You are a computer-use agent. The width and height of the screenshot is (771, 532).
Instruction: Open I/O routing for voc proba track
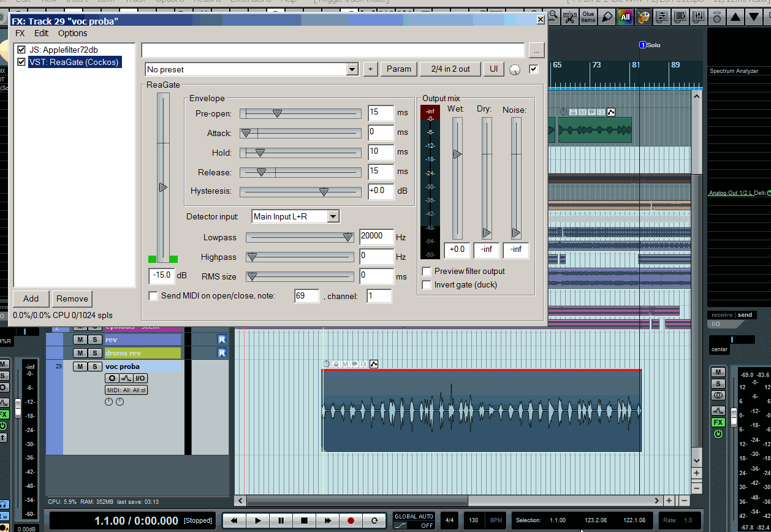pos(141,378)
